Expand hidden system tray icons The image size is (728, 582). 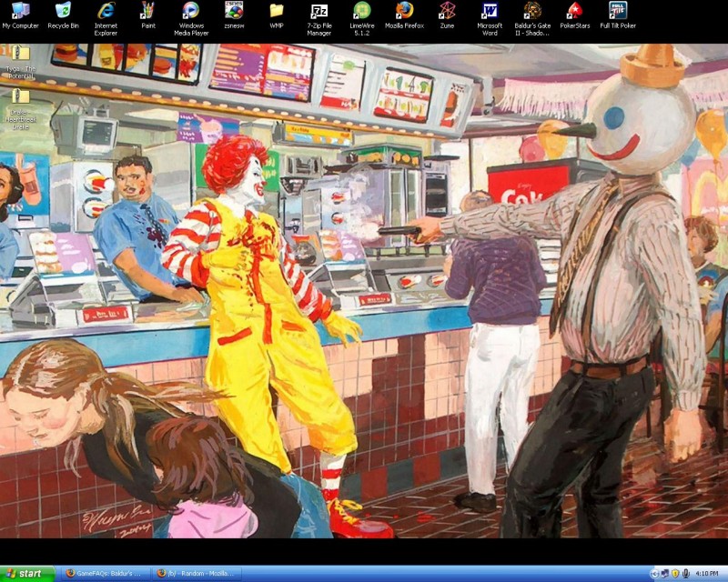pyautogui.click(x=654, y=574)
